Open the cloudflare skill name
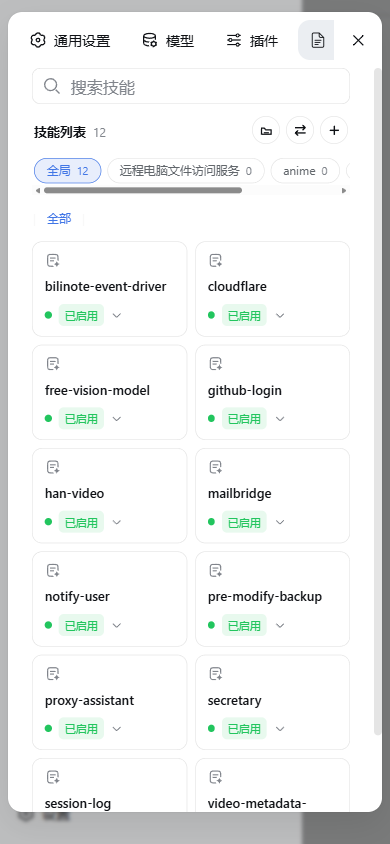The width and height of the screenshot is (390, 844). click(x=237, y=287)
